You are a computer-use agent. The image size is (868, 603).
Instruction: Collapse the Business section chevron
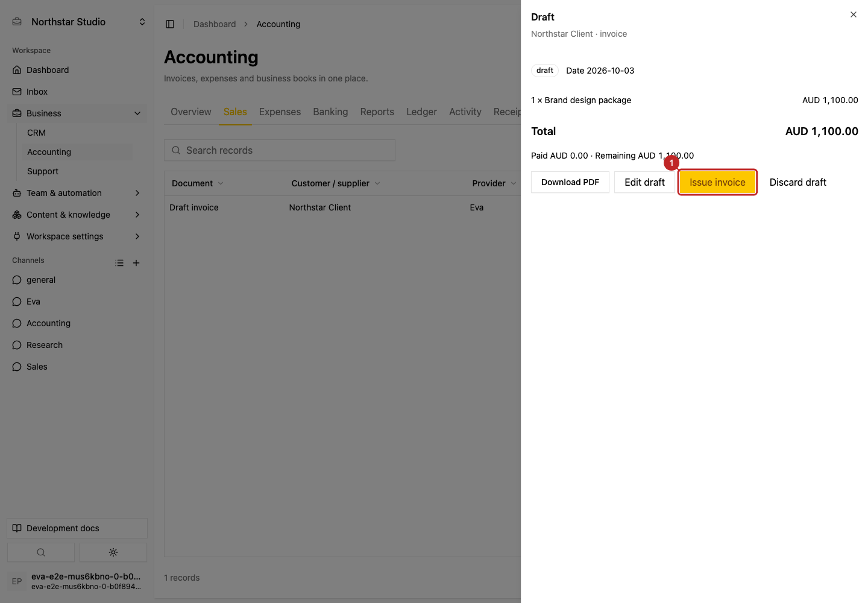137,113
